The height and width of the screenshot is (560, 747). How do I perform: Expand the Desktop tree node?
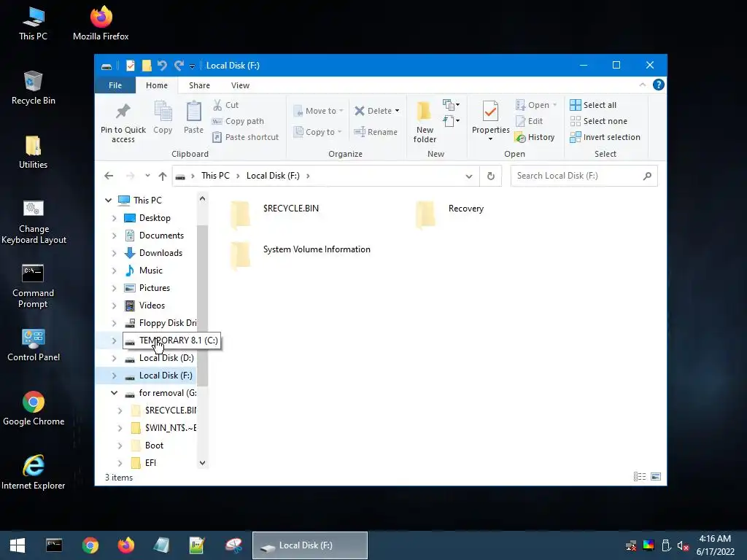point(114,217)
